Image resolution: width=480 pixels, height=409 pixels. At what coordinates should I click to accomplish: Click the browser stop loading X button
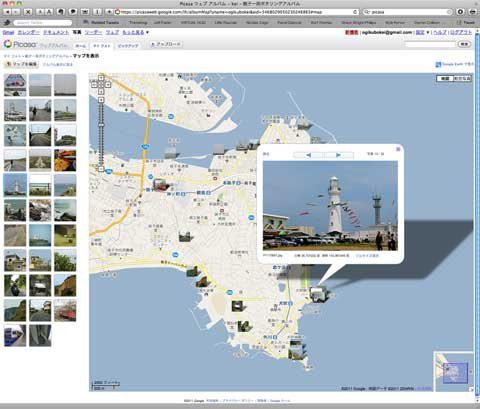pyautogui.click(x=28, y=12)
